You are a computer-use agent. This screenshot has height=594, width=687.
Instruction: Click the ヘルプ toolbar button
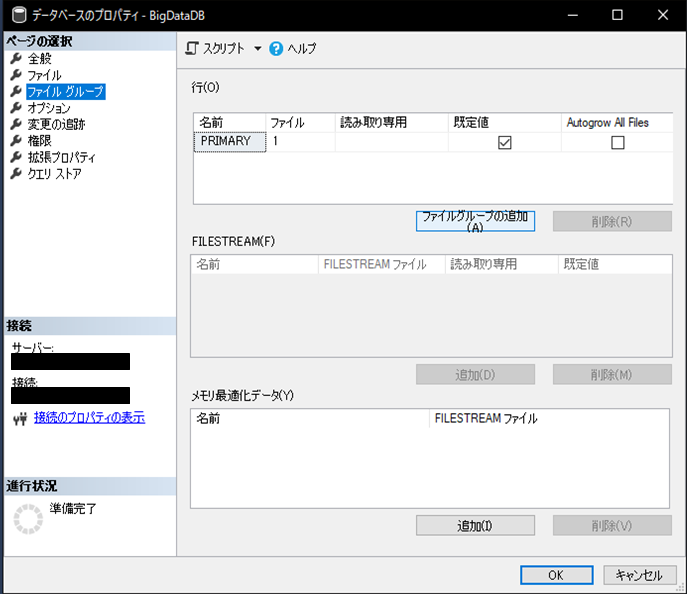[x=293, y=48]
